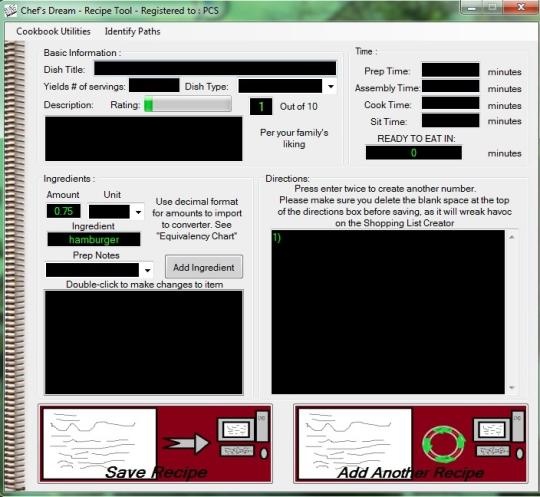Image resolution: width=540 pixels, height=497 pixels.
Task: Click the Prep Time input field
Action: coord(450,70)
